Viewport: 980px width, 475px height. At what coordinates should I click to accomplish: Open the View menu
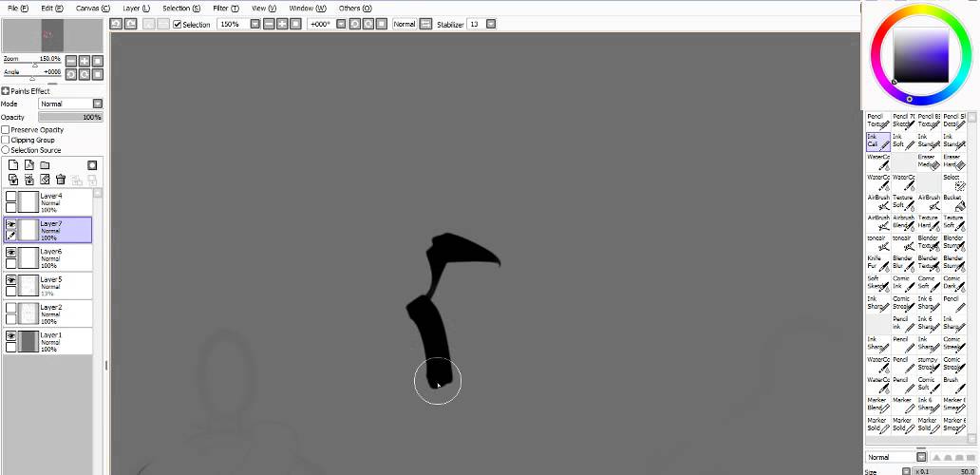[x=264, y=9]
